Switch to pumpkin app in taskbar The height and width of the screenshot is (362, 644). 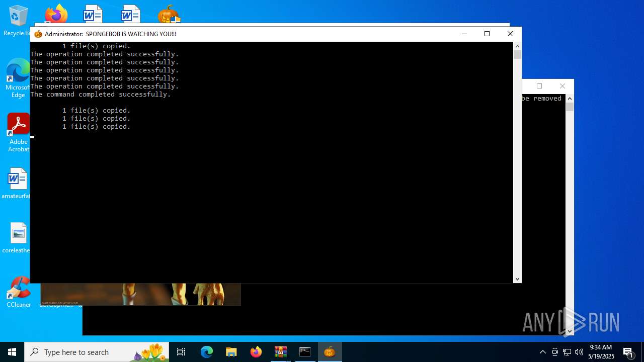[x=330, y=352]
